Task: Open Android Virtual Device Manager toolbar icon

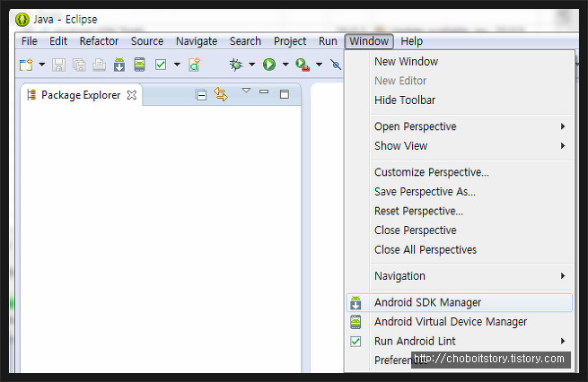Action: click(x=139, y=65)
